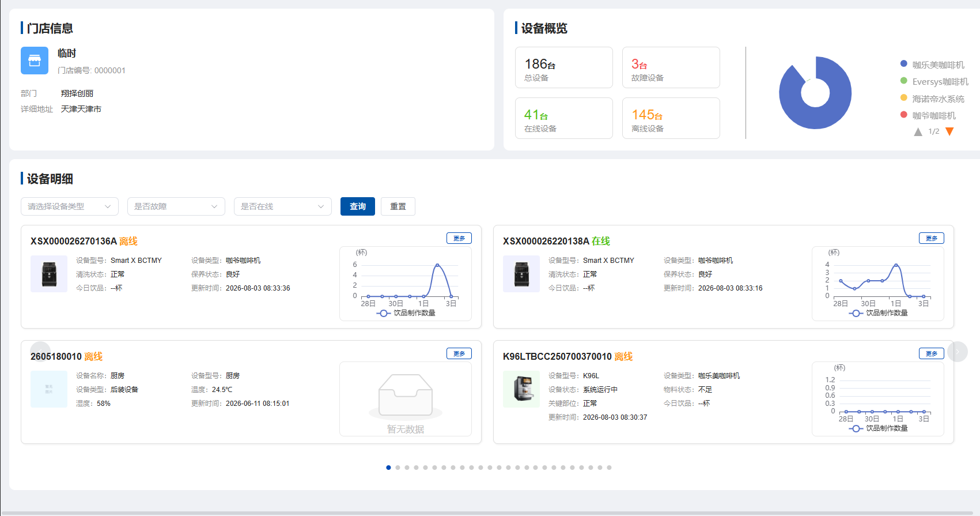Toggle 海诺帝水系统 legend item

932,99
